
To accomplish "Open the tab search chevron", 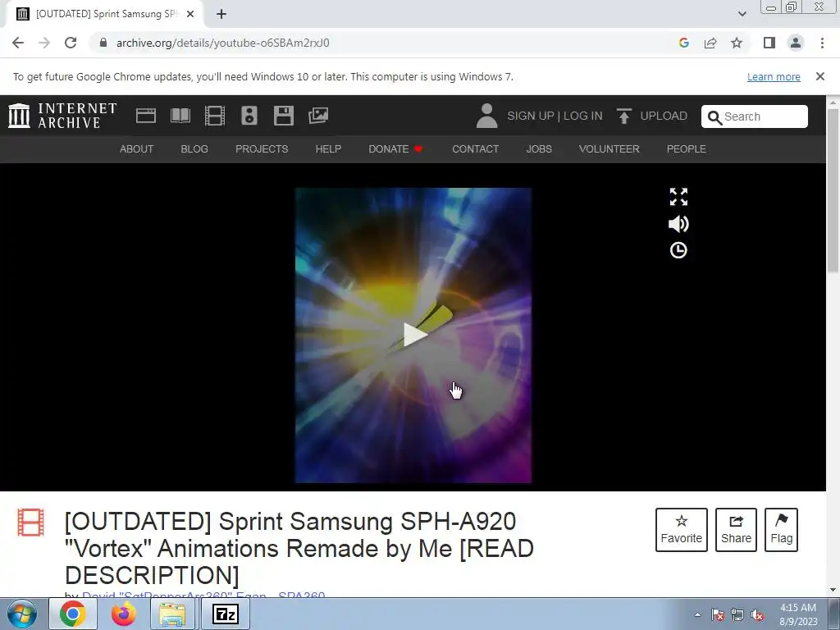I will point(742,14).
